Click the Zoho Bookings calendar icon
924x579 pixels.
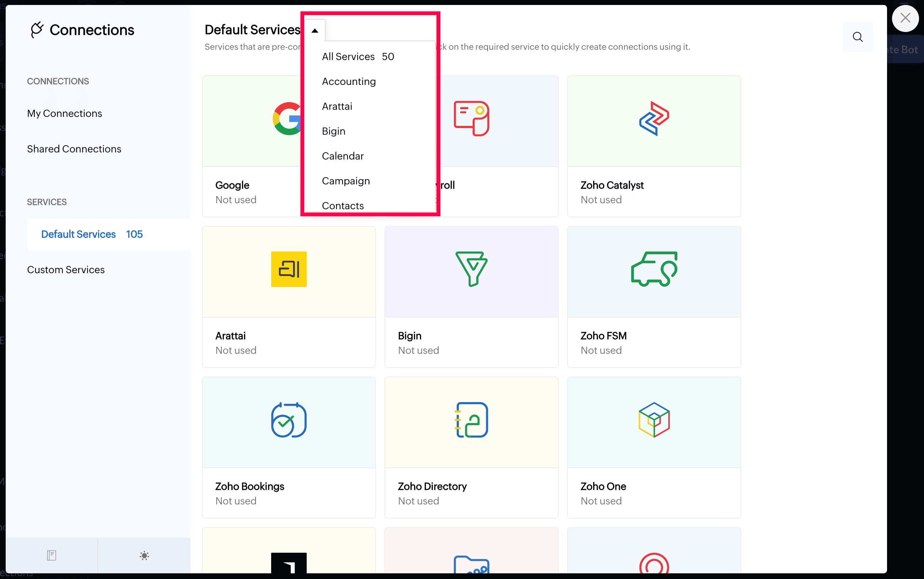tap(289, 420)
